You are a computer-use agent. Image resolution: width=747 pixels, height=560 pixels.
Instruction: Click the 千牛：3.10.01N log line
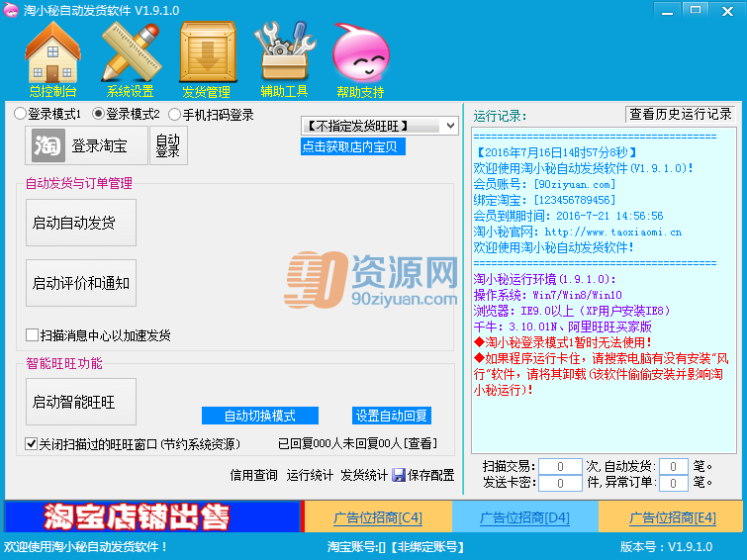pos(562,327)
